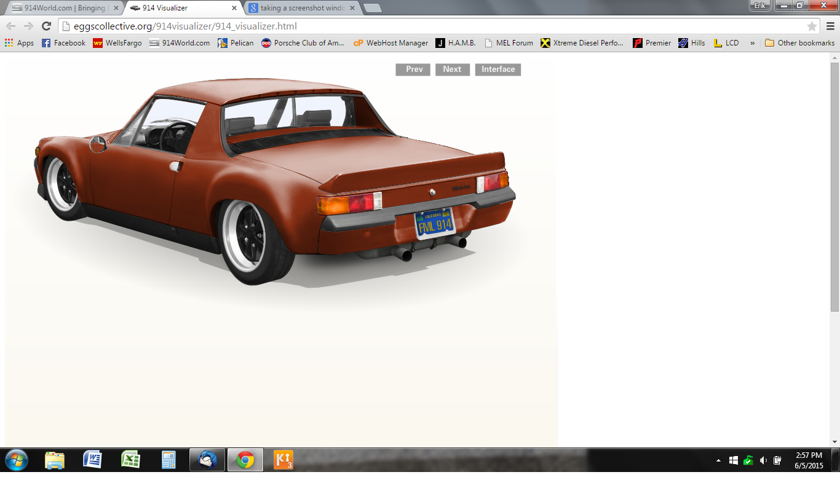
Task: Open the WellsFargo bookmark
Action: click(x=117, y=43)
